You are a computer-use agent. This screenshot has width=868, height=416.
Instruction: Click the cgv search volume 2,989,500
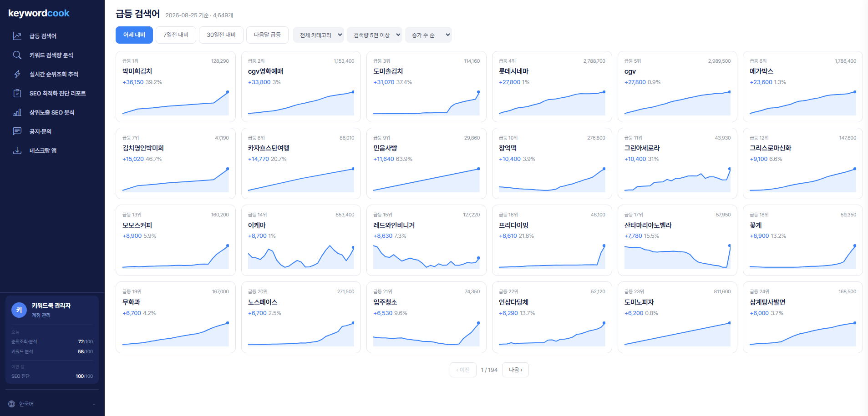click(719, 61)
